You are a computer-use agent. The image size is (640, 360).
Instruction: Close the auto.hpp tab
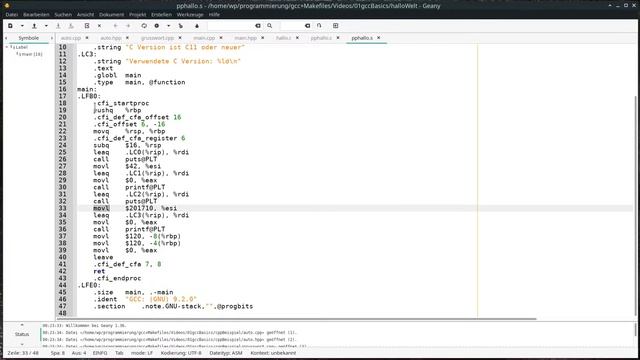(x=127, y=38)
